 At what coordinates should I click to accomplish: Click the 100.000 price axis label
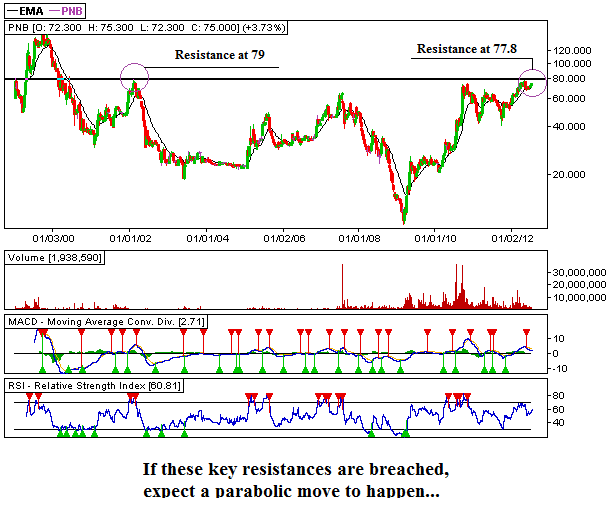pyautogui.click(x=572, y=64)
